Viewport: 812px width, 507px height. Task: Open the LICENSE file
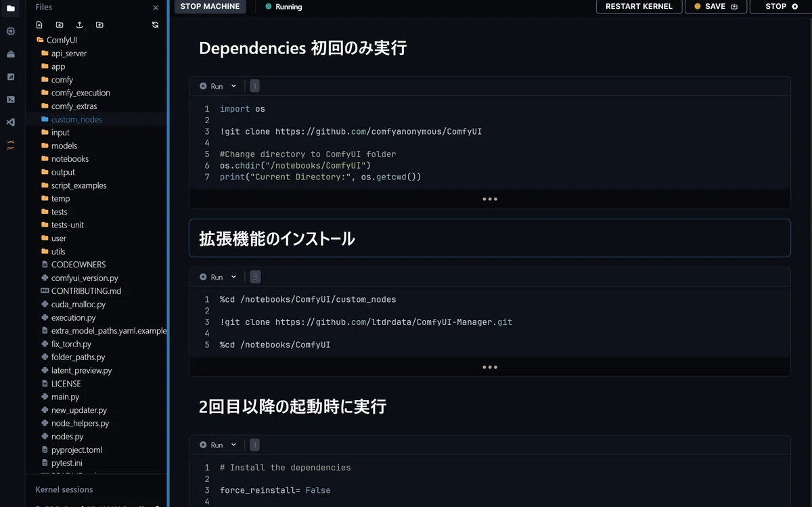click(61, 384)
